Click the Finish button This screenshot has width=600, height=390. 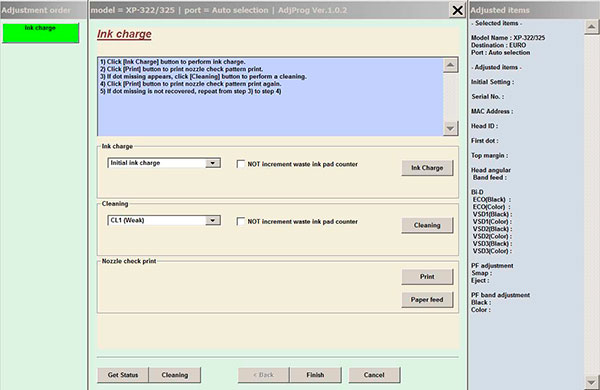pos(315,375)
